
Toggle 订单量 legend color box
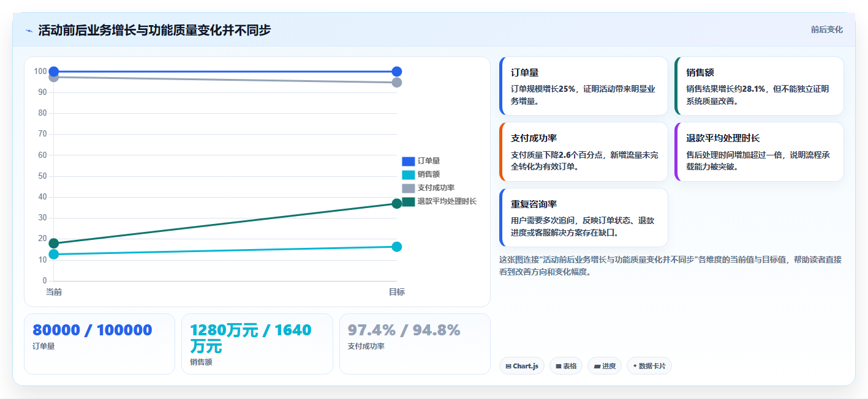point(409,161)
